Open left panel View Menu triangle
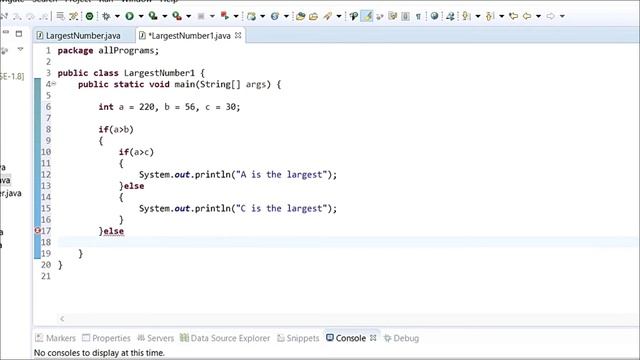Viewport: 640px width, 360px height. tap(20, 50)
